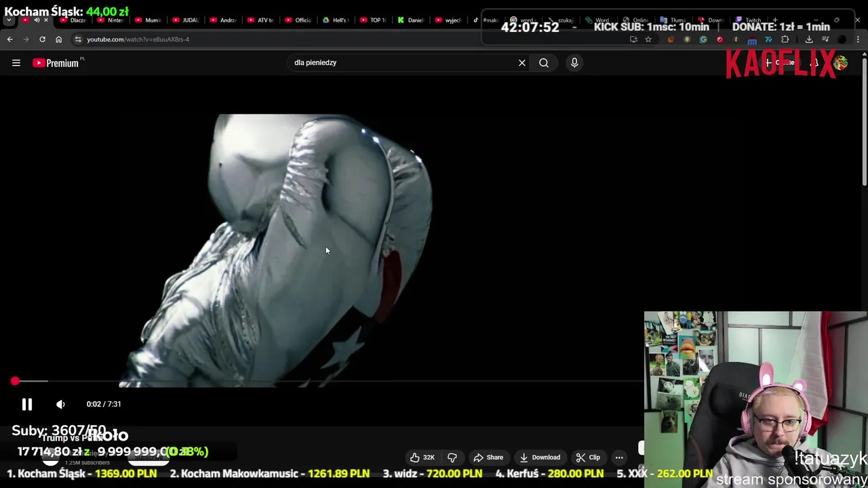Switch to the Andrze tab
This screenshot has width=868, height=488.
pos(223,20)
